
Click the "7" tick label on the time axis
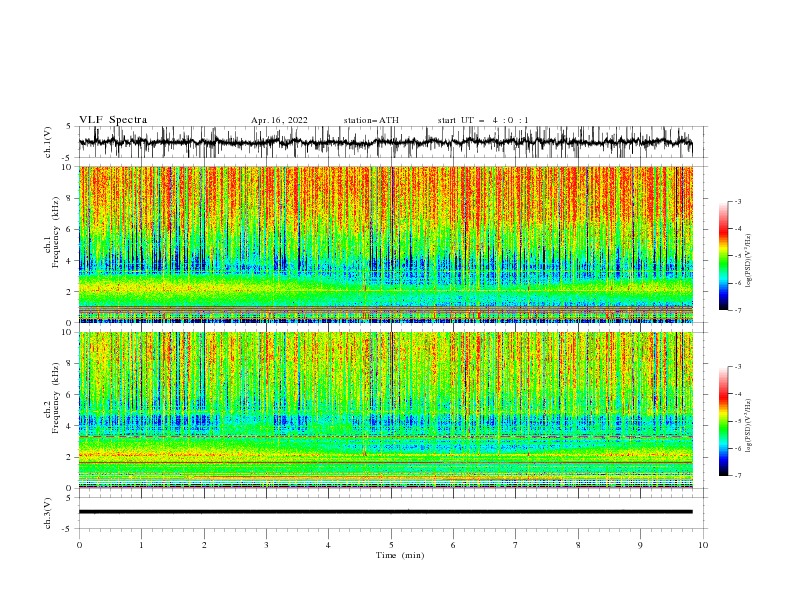click(516, 545)
